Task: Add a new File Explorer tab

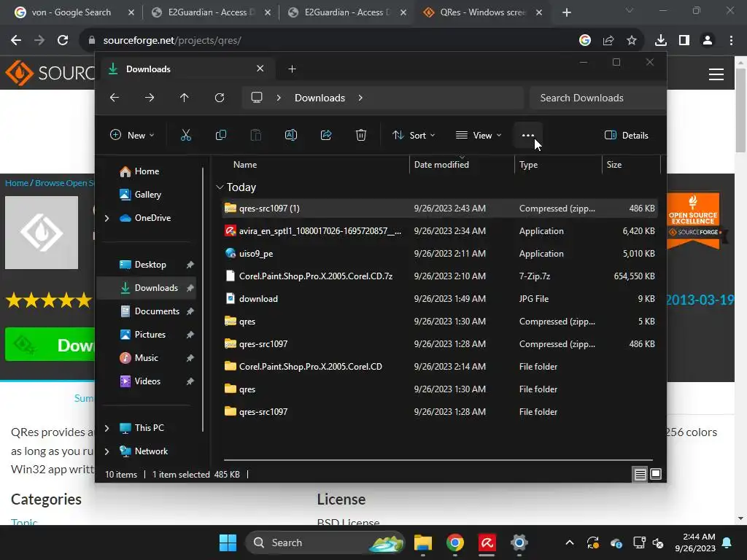Action: click(292, 69)
